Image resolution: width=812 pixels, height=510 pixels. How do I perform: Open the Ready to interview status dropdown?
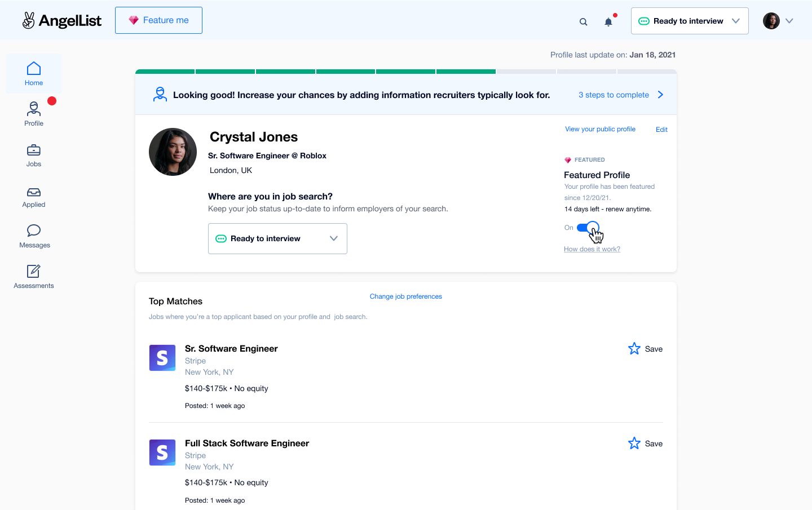[x=277, y=238]
